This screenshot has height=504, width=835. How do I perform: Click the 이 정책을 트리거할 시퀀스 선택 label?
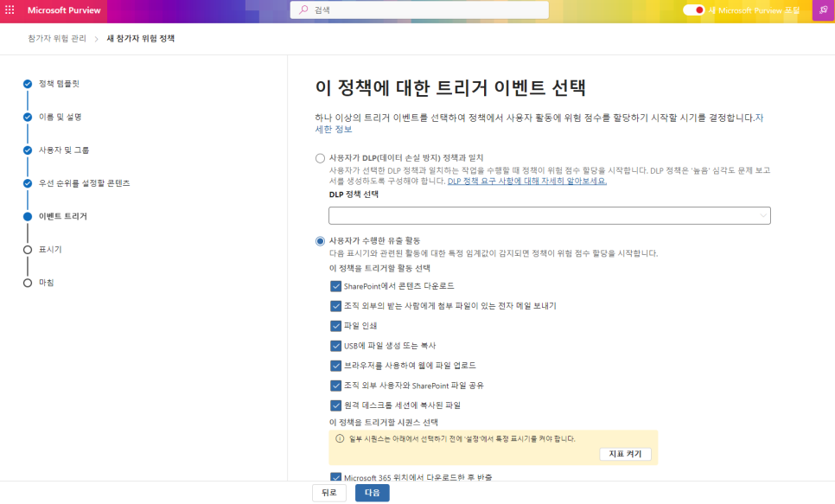point(384,423)
